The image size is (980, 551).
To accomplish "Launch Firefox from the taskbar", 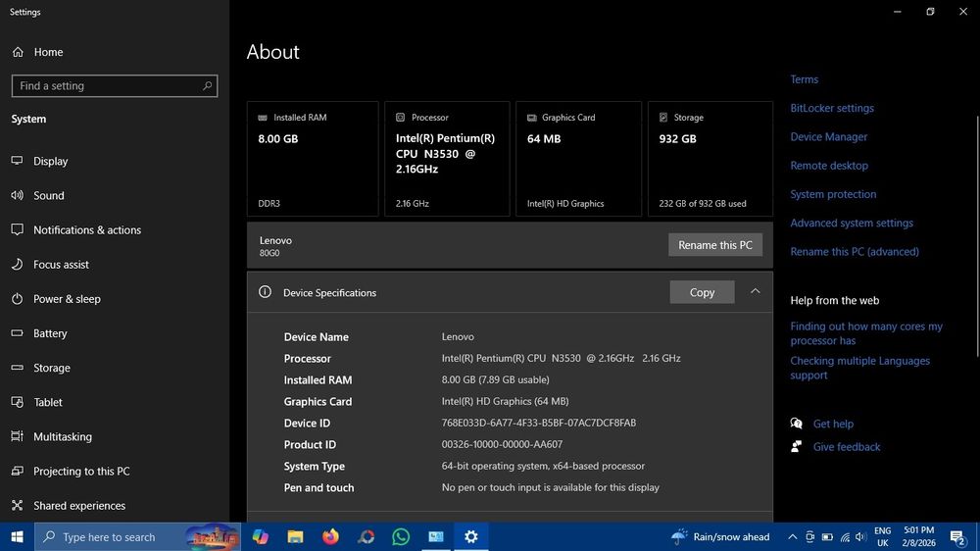I will [x=330, y=536].
